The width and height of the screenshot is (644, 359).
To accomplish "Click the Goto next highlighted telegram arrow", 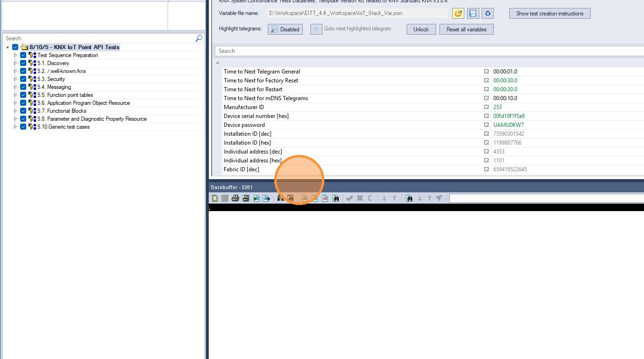I will pos(316,29).
